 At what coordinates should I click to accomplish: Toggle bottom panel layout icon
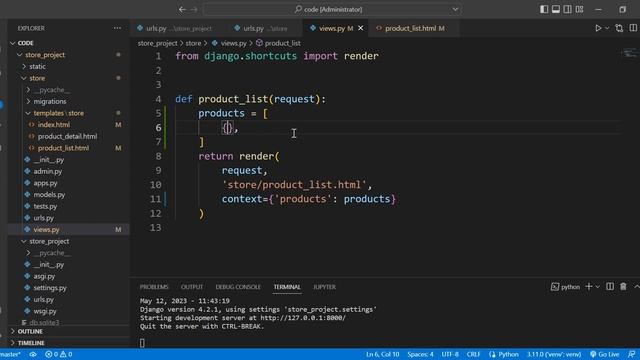click(556, 9)
